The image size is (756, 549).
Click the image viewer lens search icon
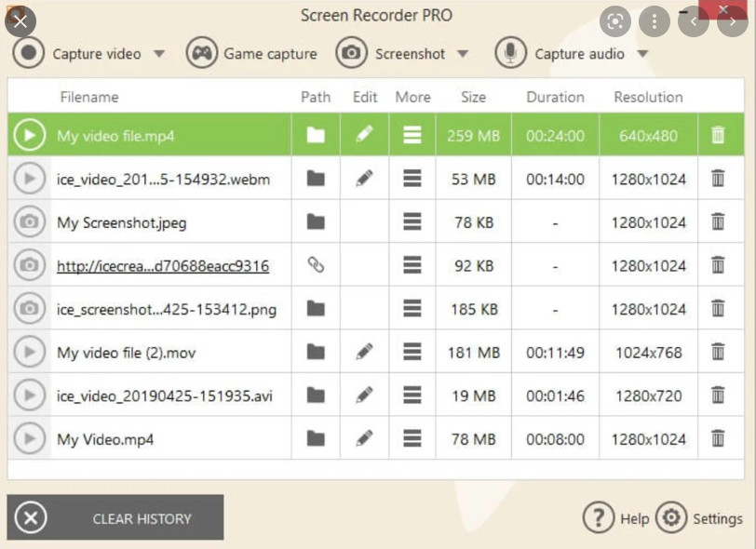pos(615,21)
